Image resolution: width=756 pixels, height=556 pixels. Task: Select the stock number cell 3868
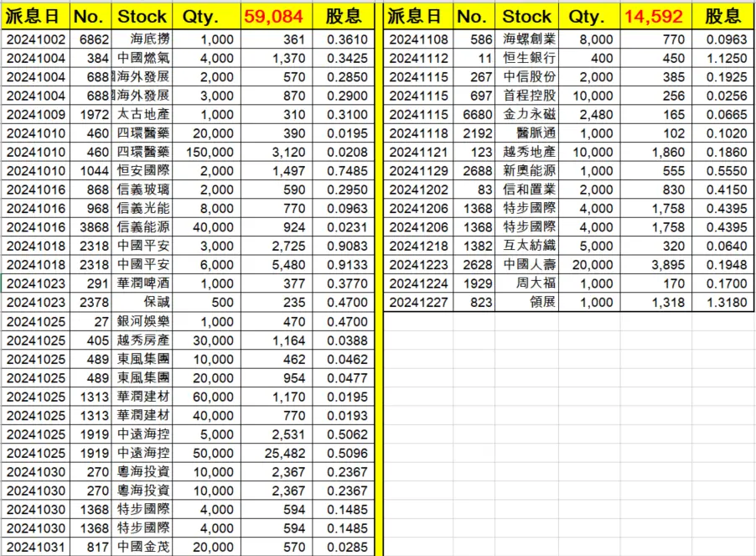[91, 227]
